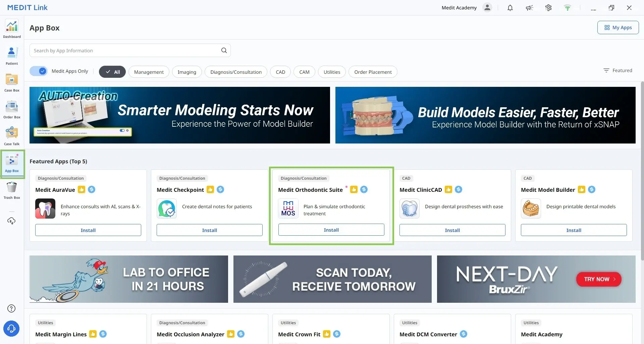Click the vertical scrollbar of the app list
644x344 pixels.
(x=642, y=171)
